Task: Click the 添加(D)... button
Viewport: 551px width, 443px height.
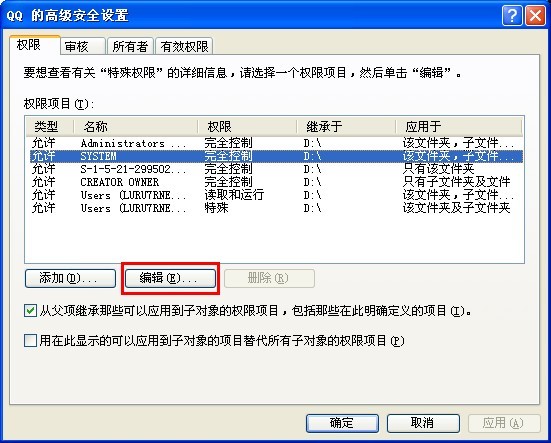Action: point(70,279)
